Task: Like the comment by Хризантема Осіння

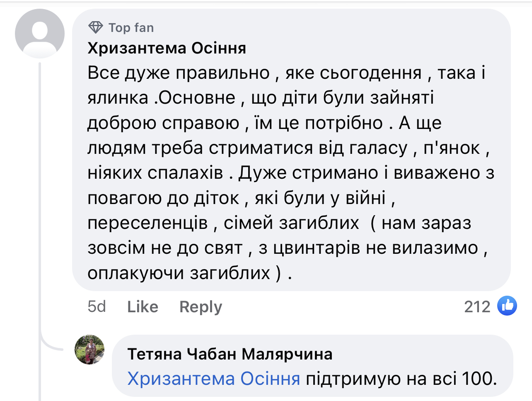Action: coord(143,307)
